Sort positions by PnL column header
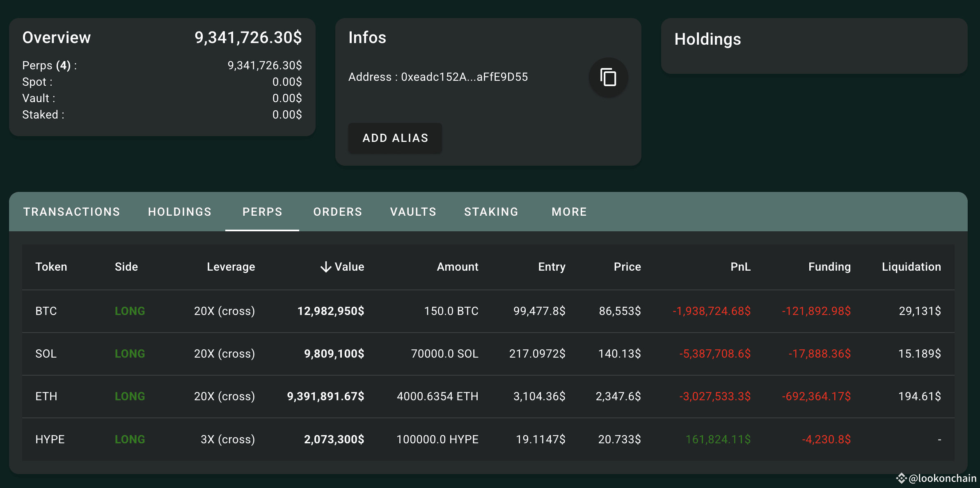The image size is (980, 488). click(740, 267)
